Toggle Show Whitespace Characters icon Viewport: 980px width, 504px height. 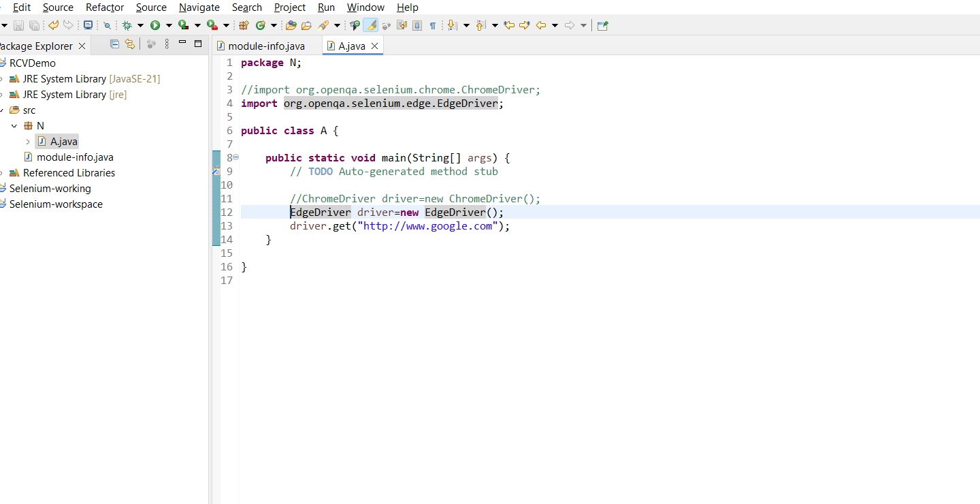[x=434, y=25]
